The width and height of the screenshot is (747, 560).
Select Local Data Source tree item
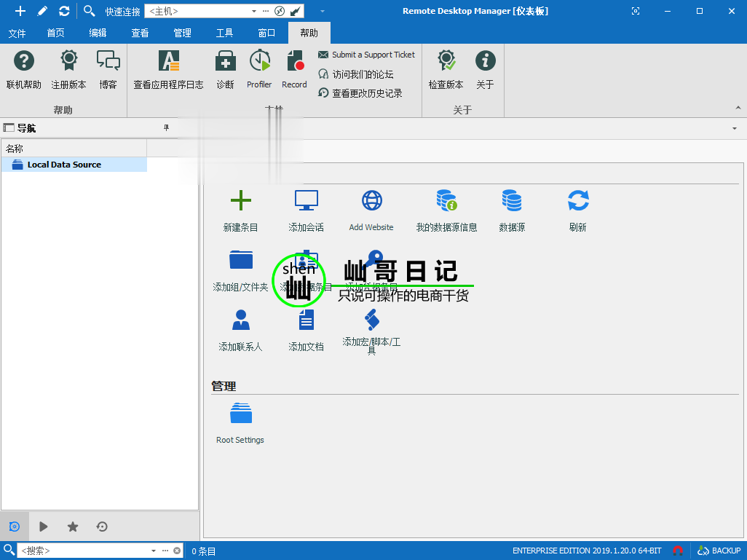pos(74,165)
